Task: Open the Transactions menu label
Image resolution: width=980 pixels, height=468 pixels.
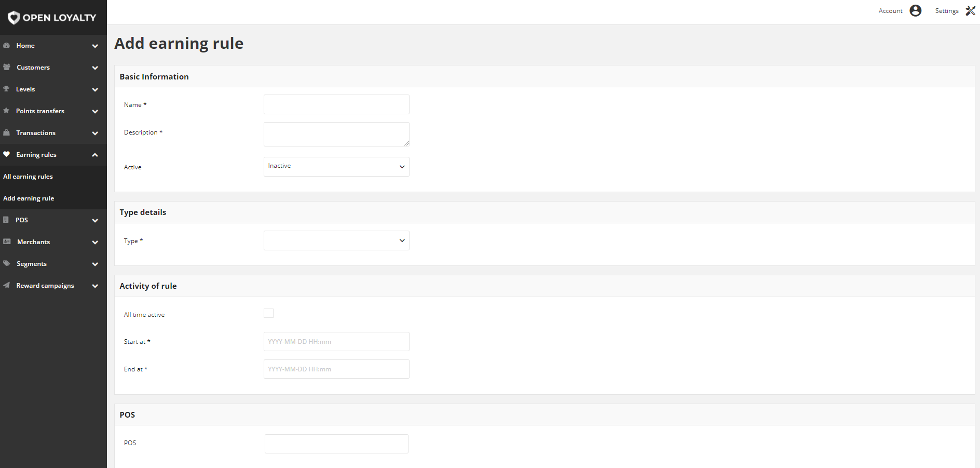Action: coord(36,133)
